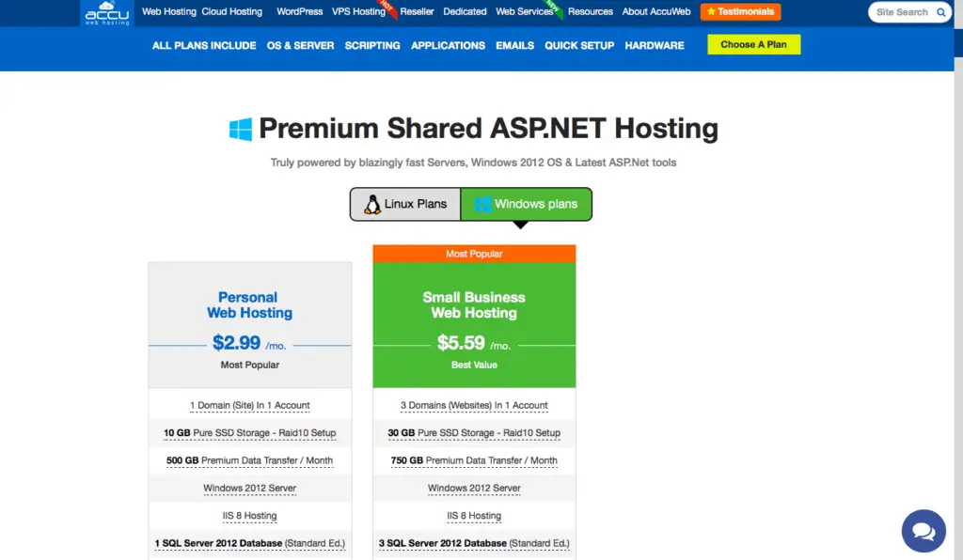Jump to OS & SERVER section
Screen dimensions: 963x560
tap(300, 45)
